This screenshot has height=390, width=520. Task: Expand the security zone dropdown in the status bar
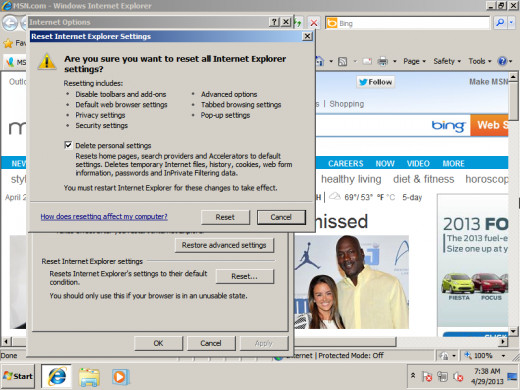[454, 356]
